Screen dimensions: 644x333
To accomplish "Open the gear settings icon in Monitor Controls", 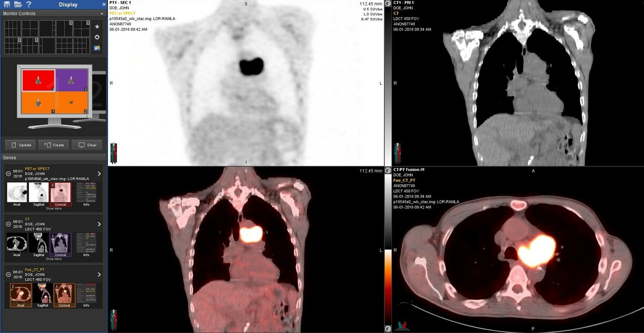I will tap(97, 37).
